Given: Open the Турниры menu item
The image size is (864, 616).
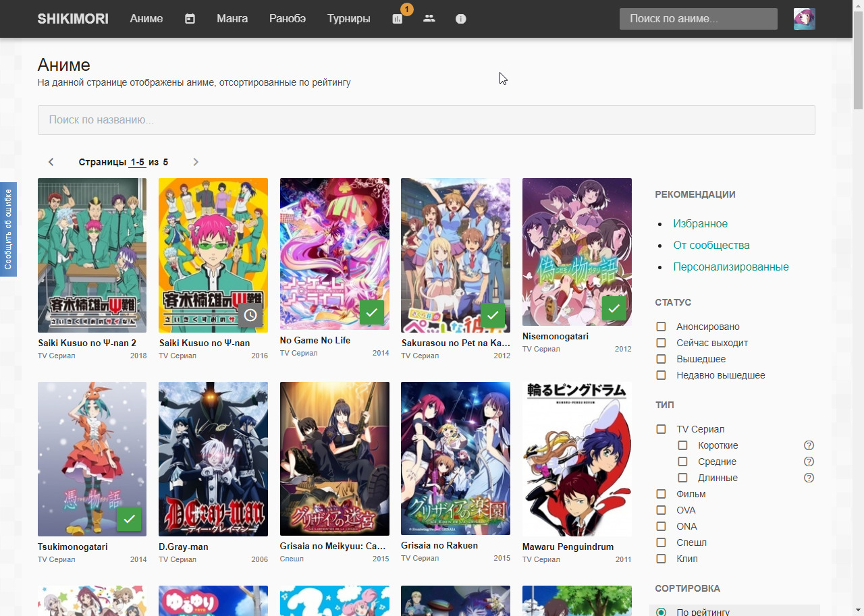Looking at the screenshot, I should [x=348, y=19].
